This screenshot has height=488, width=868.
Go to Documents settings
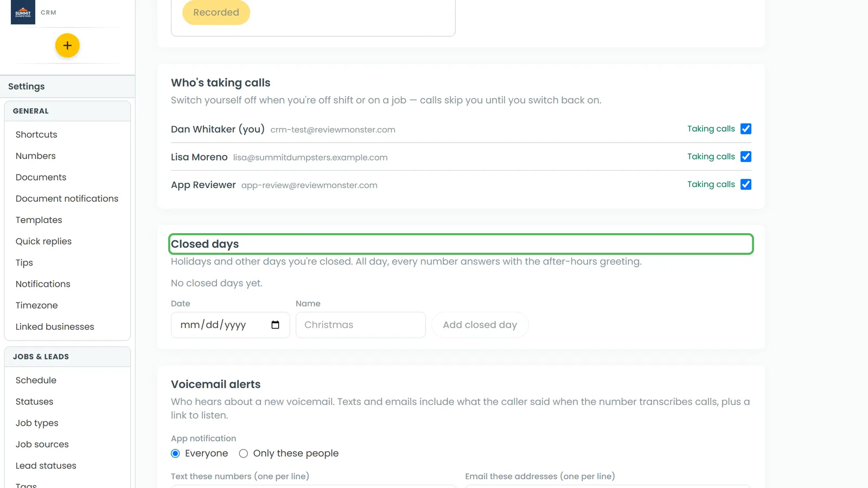point(41,177)
